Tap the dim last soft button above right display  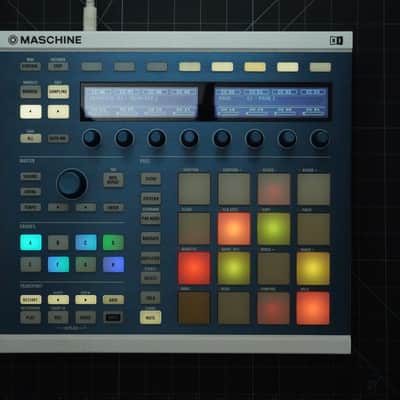[320, 67]
